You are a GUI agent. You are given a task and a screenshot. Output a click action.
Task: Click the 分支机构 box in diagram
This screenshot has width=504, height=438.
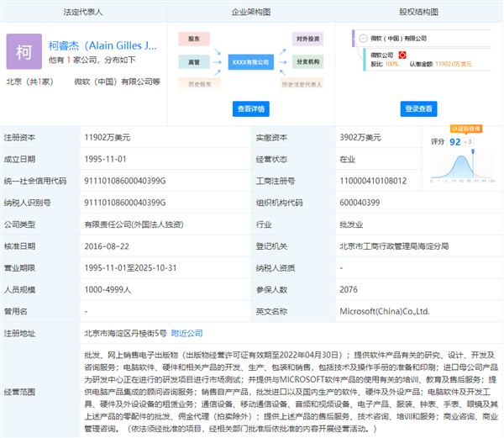pos(307,61)
